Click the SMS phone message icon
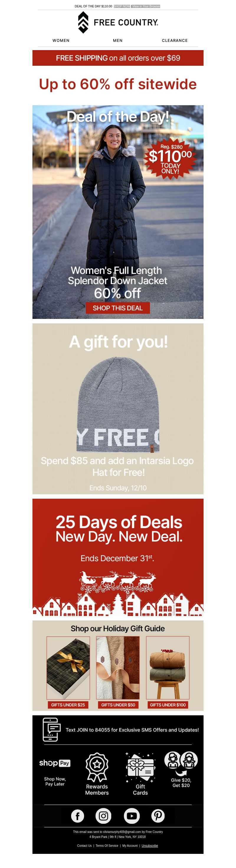The image size is (236, 868). coord(52,729)
